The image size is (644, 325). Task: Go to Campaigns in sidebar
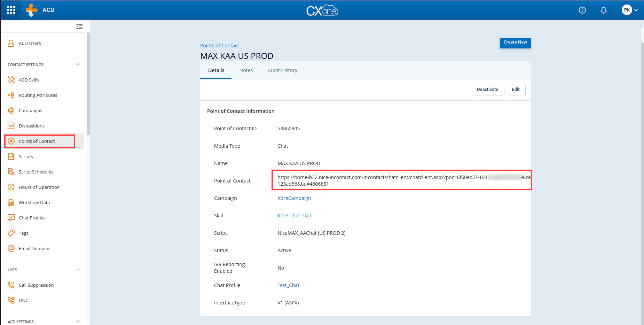point(31,110)
